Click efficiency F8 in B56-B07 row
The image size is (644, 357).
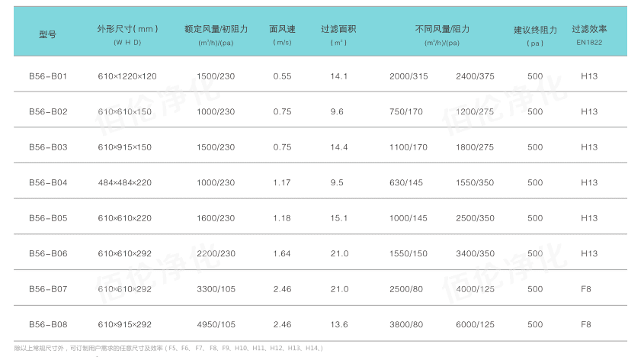coord(585,289)
